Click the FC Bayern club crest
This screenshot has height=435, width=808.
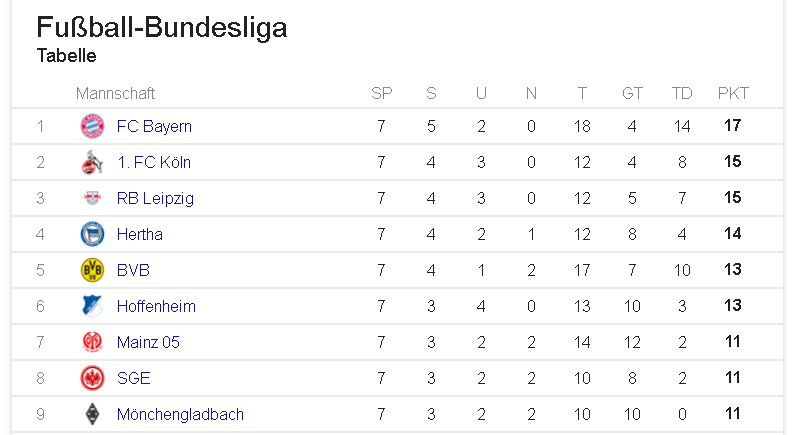pos(92,126)
